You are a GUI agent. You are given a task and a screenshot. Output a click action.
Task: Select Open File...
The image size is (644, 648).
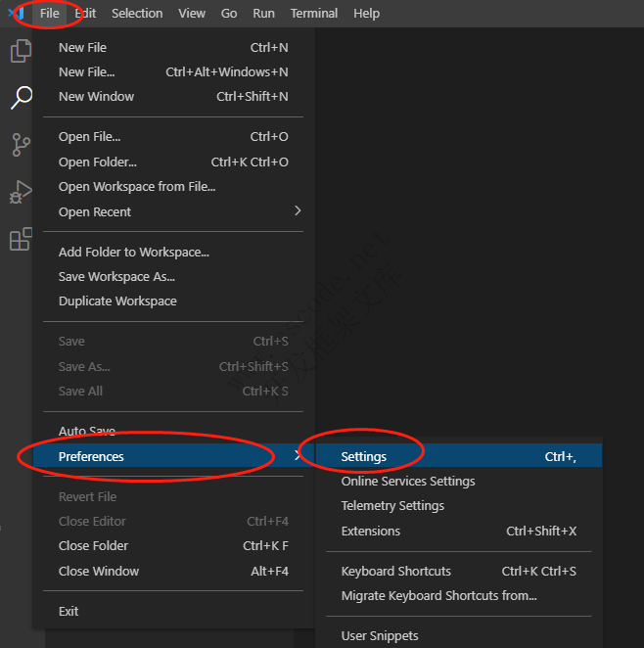(x=173, y=137)
